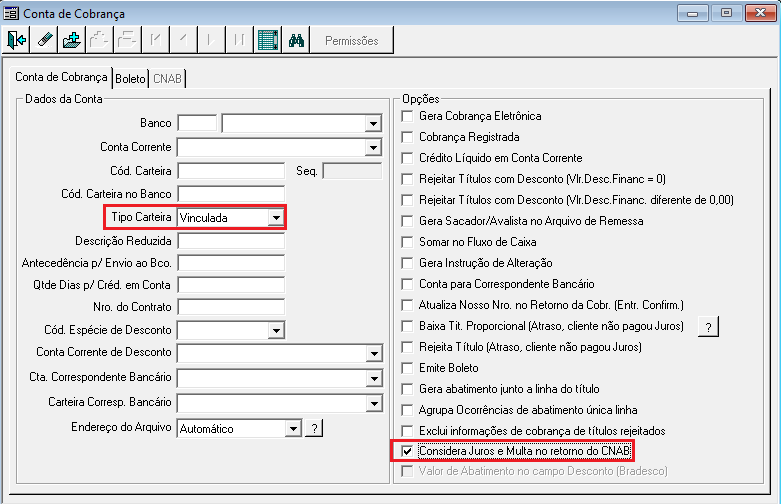The width and height of the screenshot is (781, 504).
Task: Click the exit door toolbar icon
Action: tap(16, 40)
